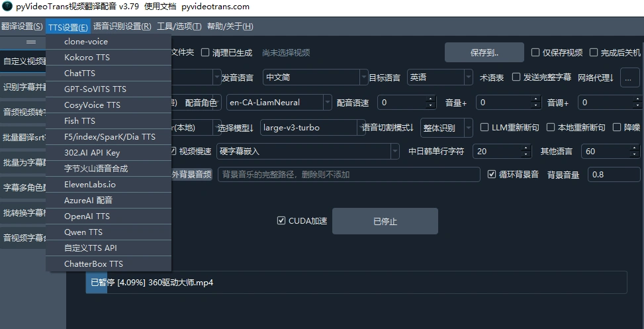
Task: Choose Kokoro TTS in the TTS settings menu
Action: coord(87,58)
